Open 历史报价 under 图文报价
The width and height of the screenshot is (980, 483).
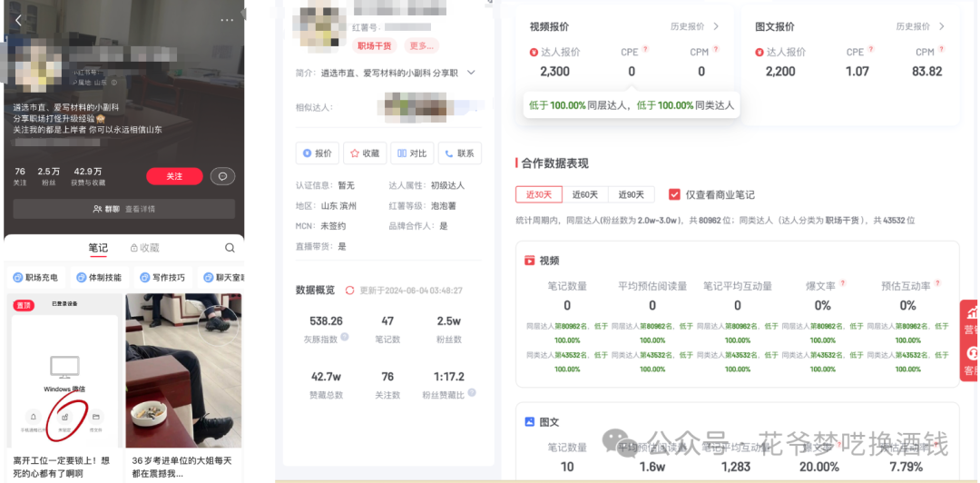tap(920, 26)
